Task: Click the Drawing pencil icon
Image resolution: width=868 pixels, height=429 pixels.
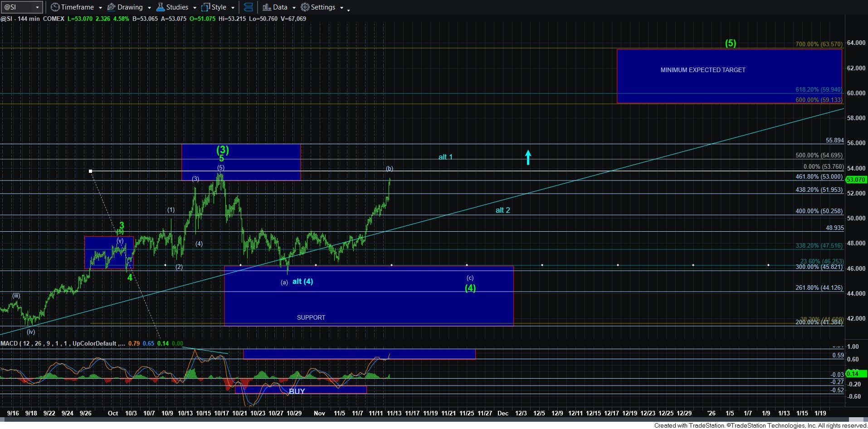Action: 111,7
